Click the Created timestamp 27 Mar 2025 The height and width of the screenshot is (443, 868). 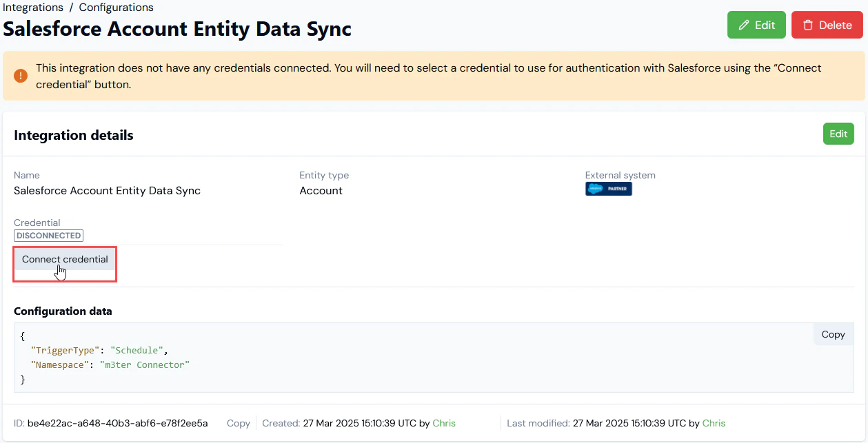[x=359, y=423]
